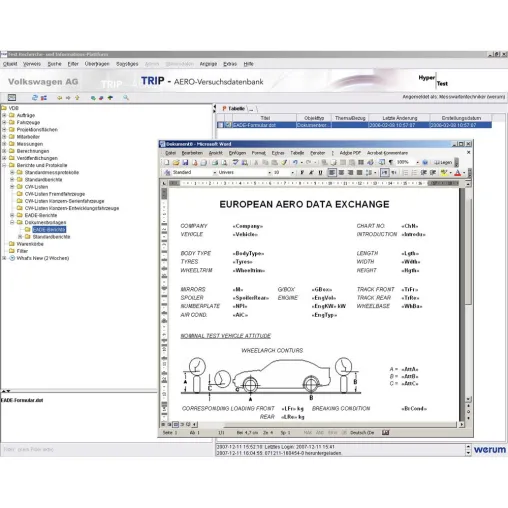Screen dimensions: 508x508
Task: Click the Insert Table icon in Word
Action: pyautogui.click(x=343, y=162)
